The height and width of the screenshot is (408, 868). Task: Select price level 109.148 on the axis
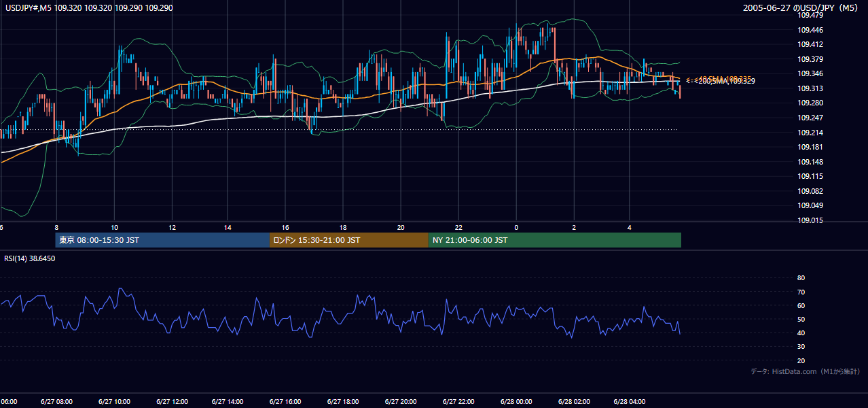(x=810, y=162)
